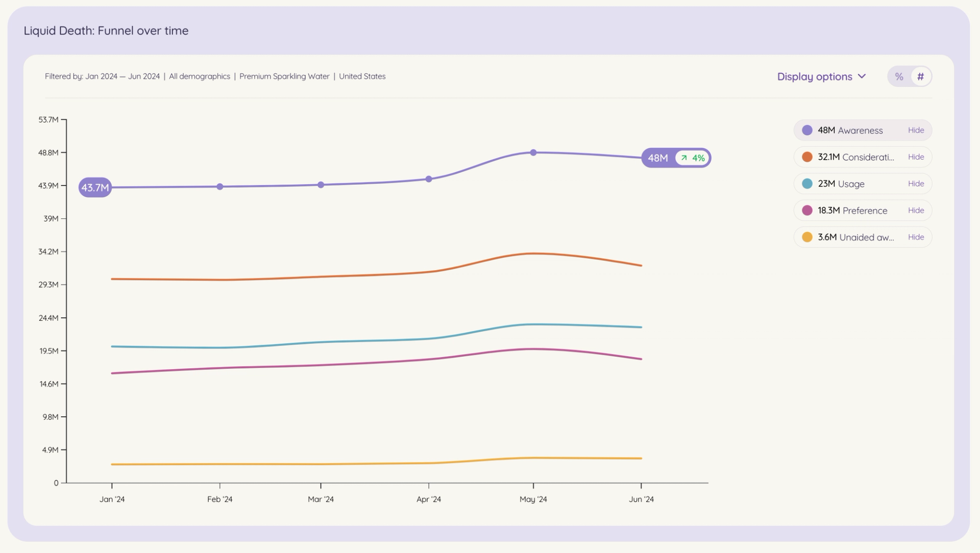Click the orange Consideration legend dot
The image size is (980, 553).
pos(807,157)
